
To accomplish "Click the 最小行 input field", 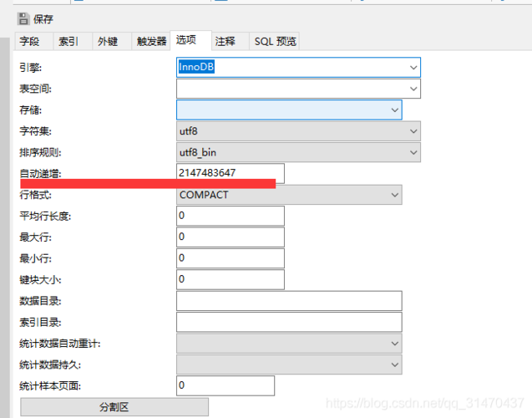I will 231,258.
